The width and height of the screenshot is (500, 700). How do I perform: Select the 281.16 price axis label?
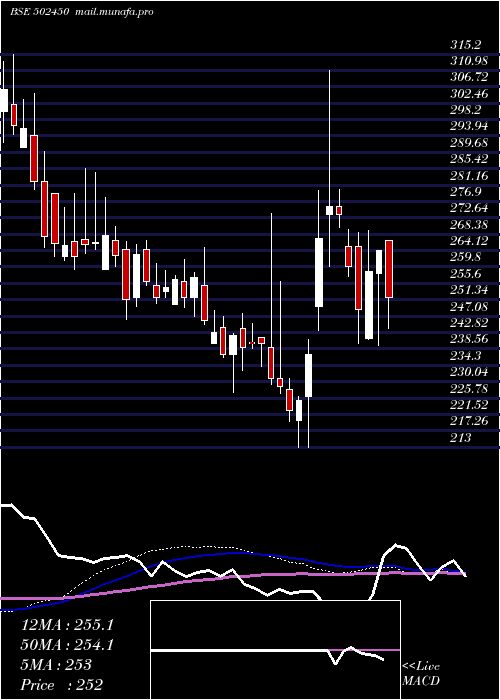469,175
